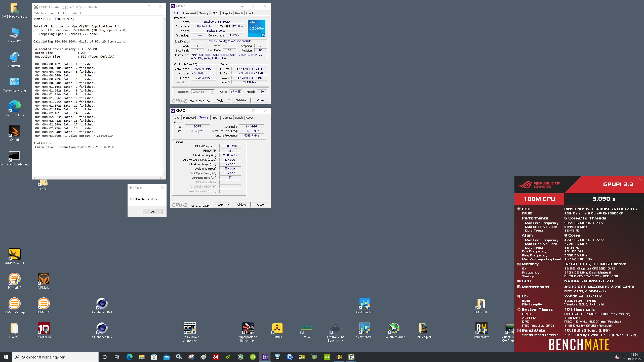Launch 3DMark2001 SE shortcut
This screenshot has height=362, width=644.
coord(14,257)
